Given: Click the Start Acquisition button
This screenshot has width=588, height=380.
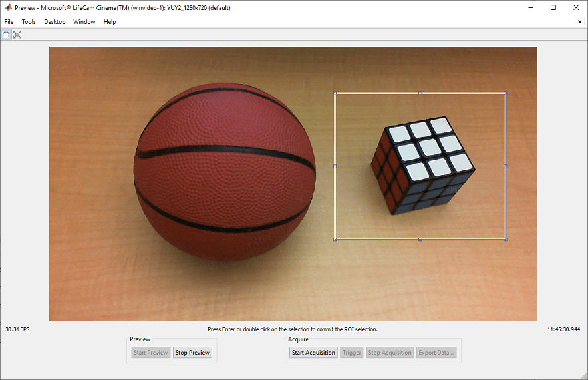Looking at the screenshot, I should click(x=313, y=353).
